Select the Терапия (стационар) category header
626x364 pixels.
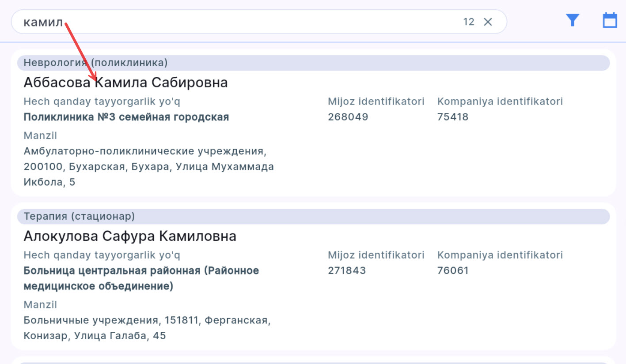point(79,216)
